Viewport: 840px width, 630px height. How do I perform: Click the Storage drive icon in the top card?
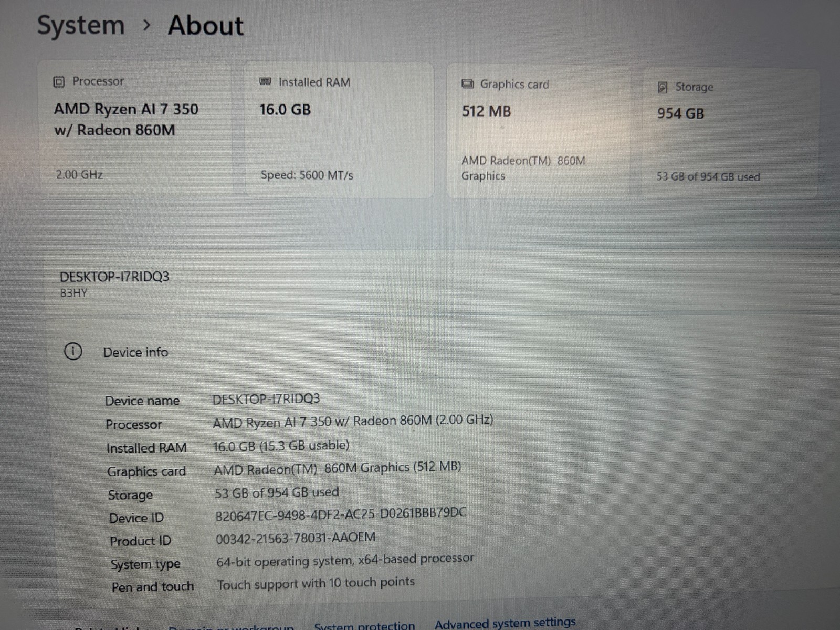663,87
